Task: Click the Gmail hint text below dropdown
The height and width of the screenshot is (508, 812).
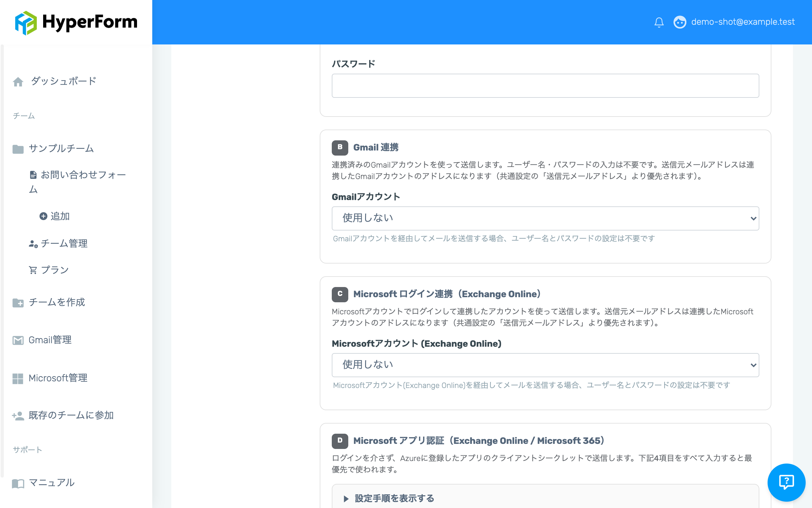Action: coord(494,238)
